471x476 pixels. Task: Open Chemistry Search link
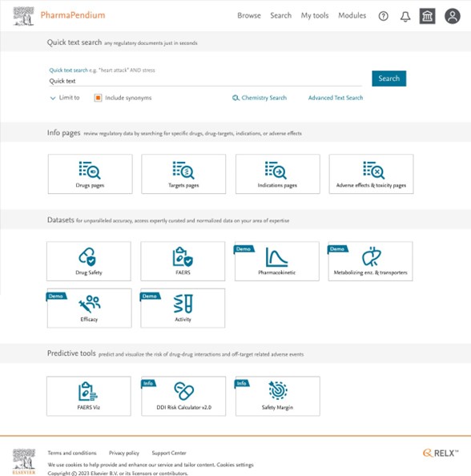coord(264,98)
